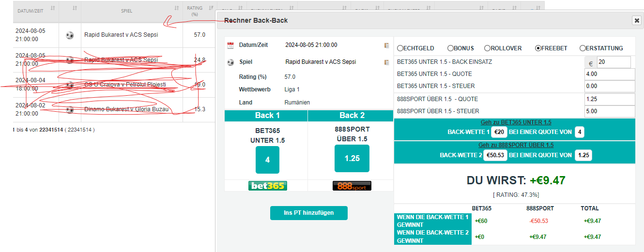Click the football icon beside Spiel label
Image resolution: width=644 pixels, height=252 pixels.
click(230, 62)
